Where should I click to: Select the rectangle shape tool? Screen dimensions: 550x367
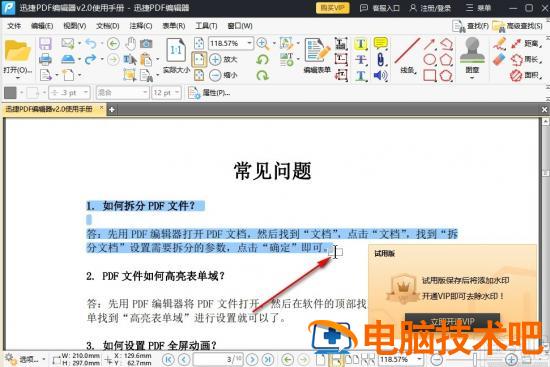pyautogui.click(x=429, y=75)
